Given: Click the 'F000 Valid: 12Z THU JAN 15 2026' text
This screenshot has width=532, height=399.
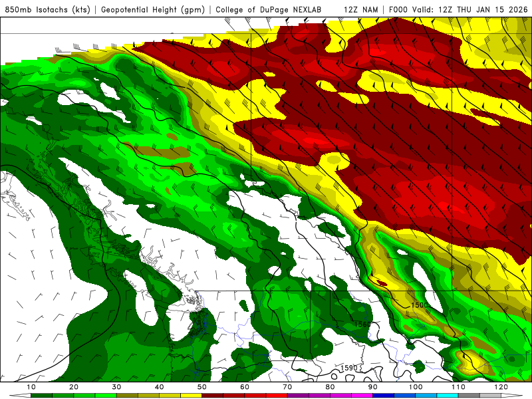Looking at the screenshot, I should [458, 9].
